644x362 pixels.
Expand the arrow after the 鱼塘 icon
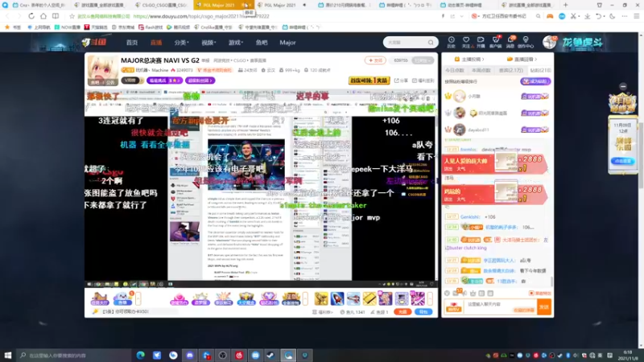click(138, 298)
